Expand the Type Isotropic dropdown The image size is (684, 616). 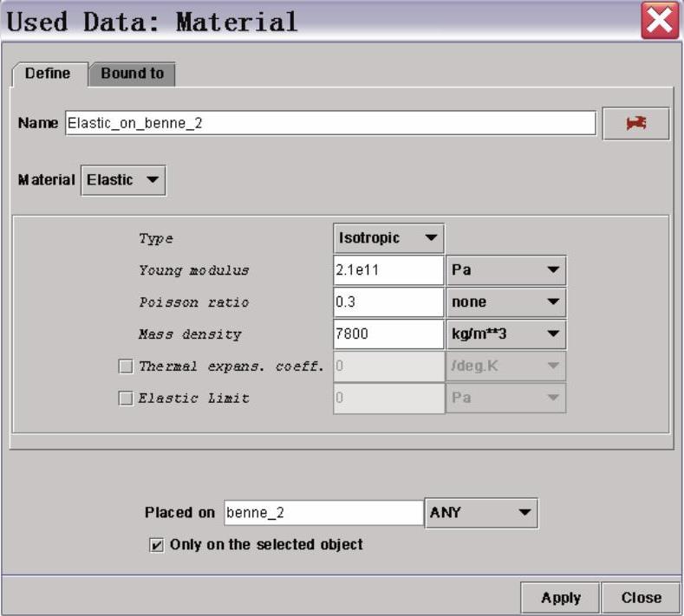(388, 237)
